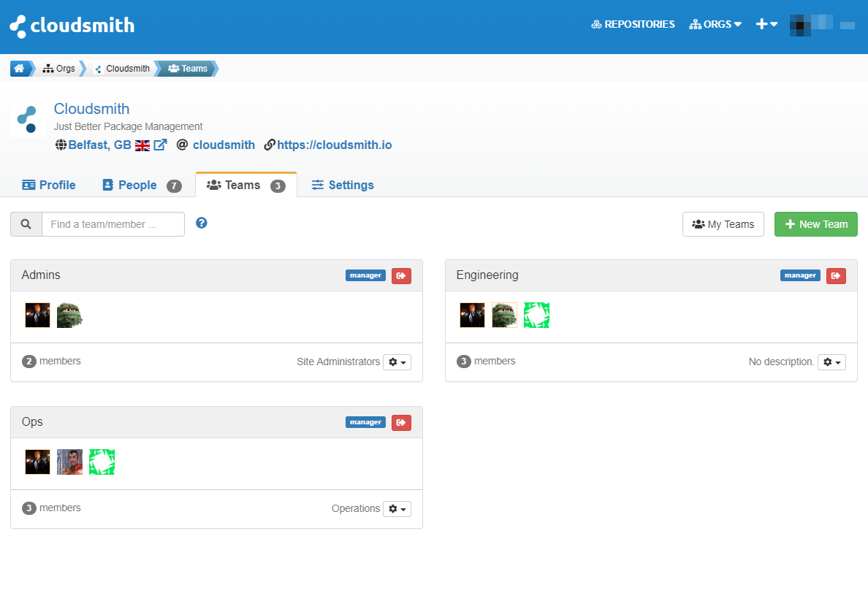The image size is (868, 604).
Task: Click the home icon in the breadcrumb
Action: (18, 68)
